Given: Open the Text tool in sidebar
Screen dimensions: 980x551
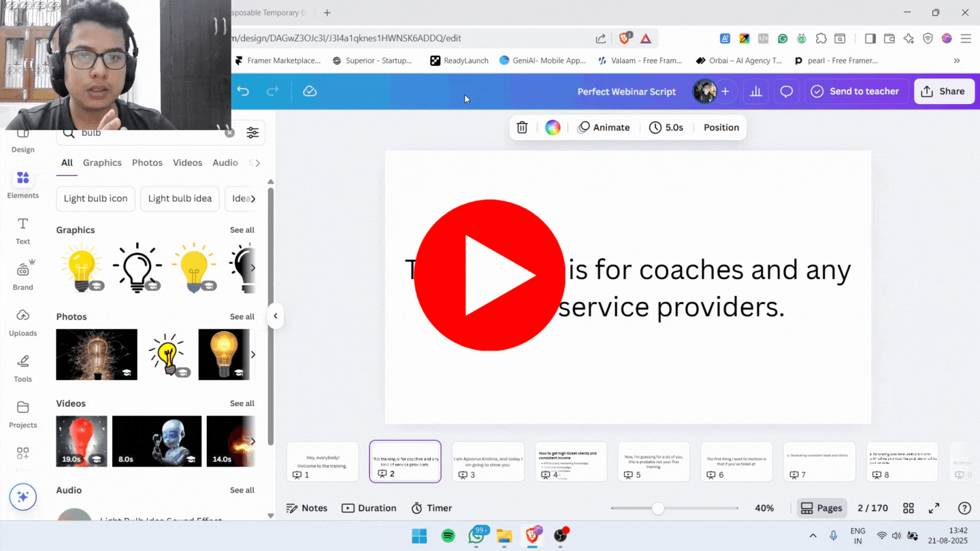Looking at the screenshot, I should (22, 231).
